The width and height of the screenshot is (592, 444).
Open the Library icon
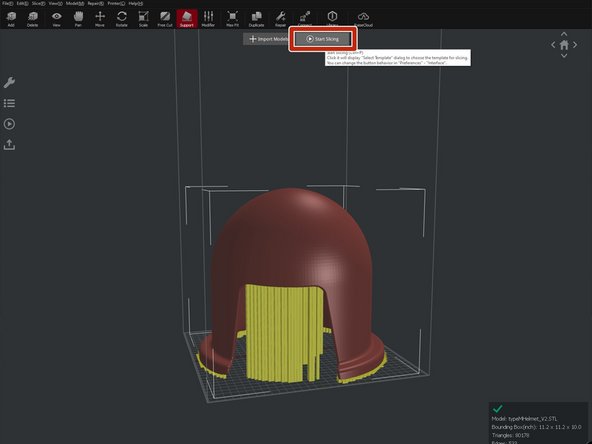[x=332, y=18]
